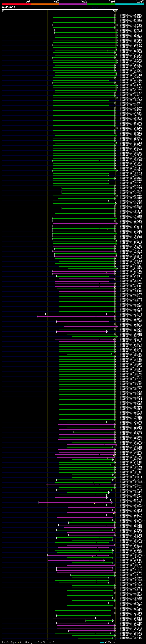Click UniRef100_Q55366 label
The height and width of the screenshot is (644, 146).
tap(131, 63)
